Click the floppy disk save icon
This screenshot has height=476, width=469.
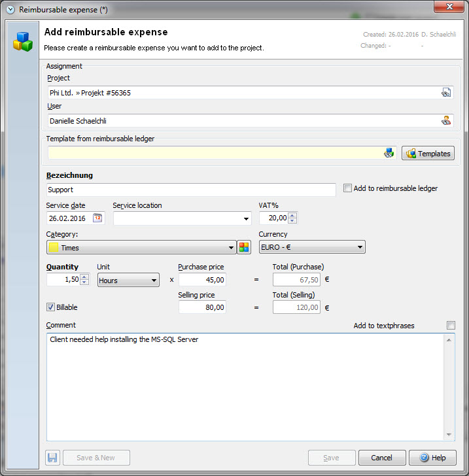pos(53,458)
